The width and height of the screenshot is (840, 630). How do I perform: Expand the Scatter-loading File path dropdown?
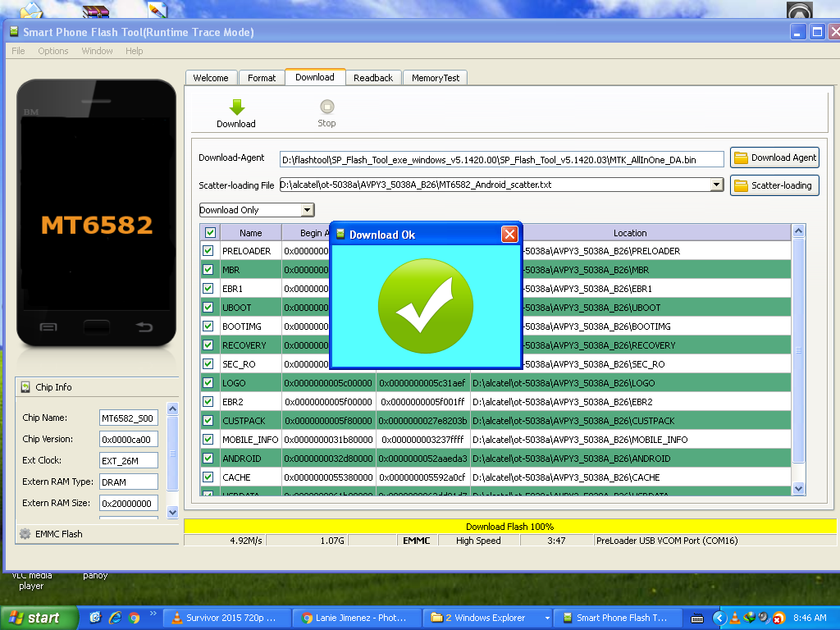click(x=716, y=185)
